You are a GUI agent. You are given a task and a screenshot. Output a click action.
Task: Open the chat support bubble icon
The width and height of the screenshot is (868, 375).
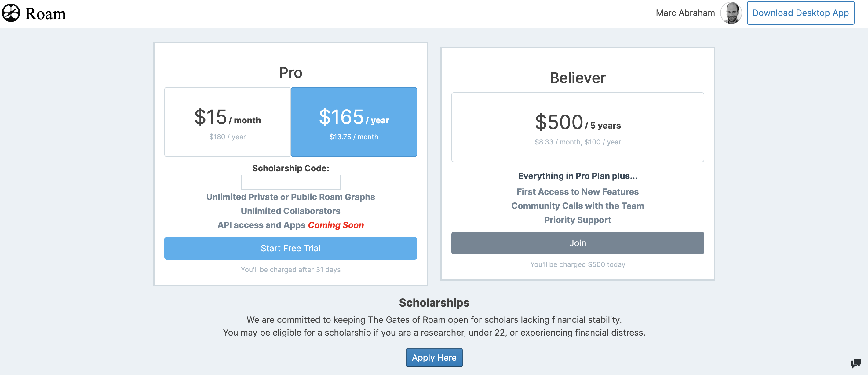(855, 363)
